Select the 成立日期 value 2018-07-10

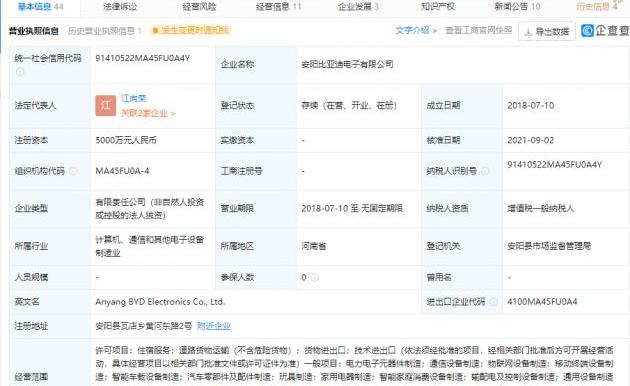pyautogui.click(x=531, y=106)
